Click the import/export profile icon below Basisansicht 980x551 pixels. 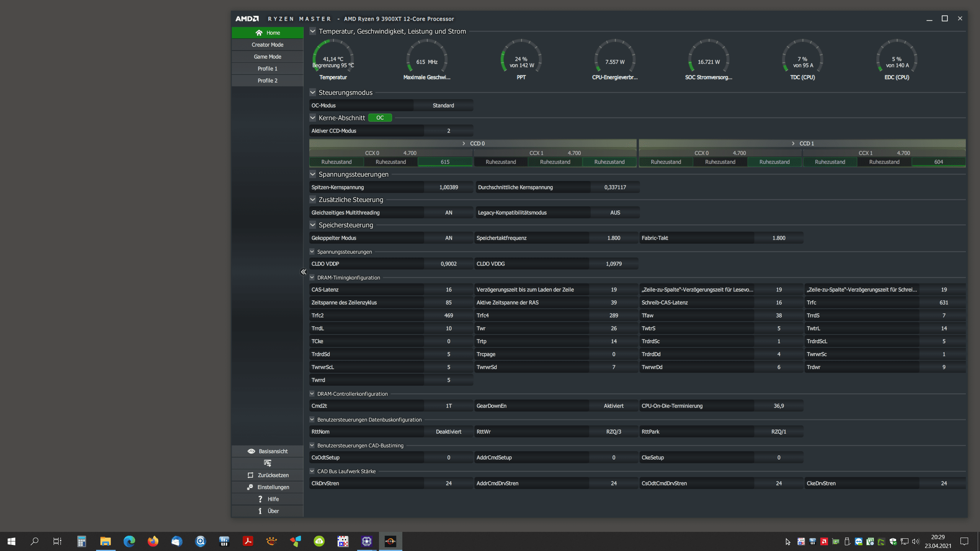(268, 463)
